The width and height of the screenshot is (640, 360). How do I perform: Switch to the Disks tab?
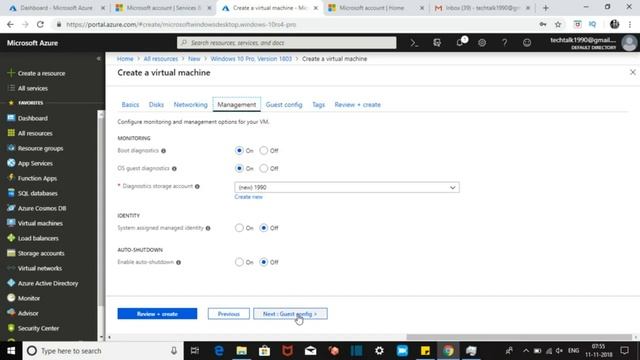pos(156,105)
